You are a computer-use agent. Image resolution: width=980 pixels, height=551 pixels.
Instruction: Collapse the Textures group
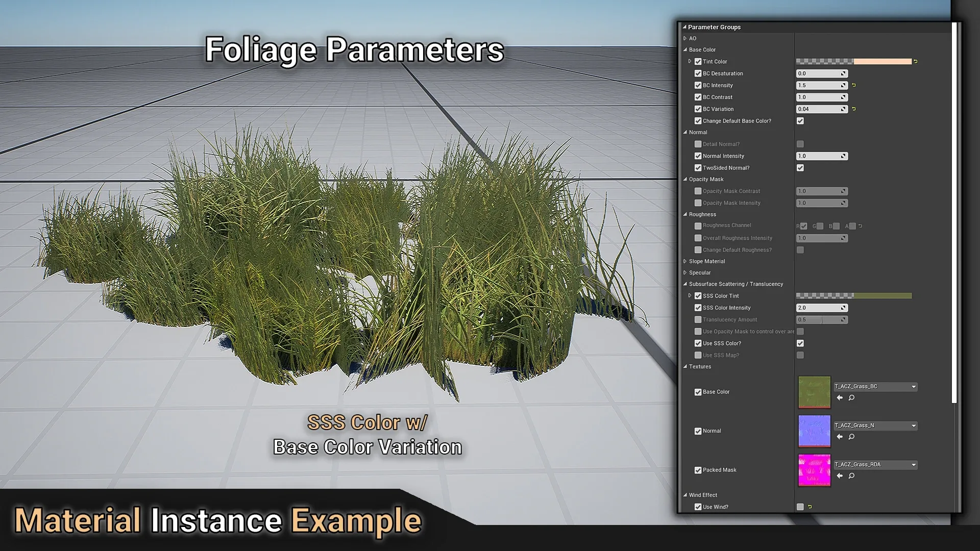[685, 366]
